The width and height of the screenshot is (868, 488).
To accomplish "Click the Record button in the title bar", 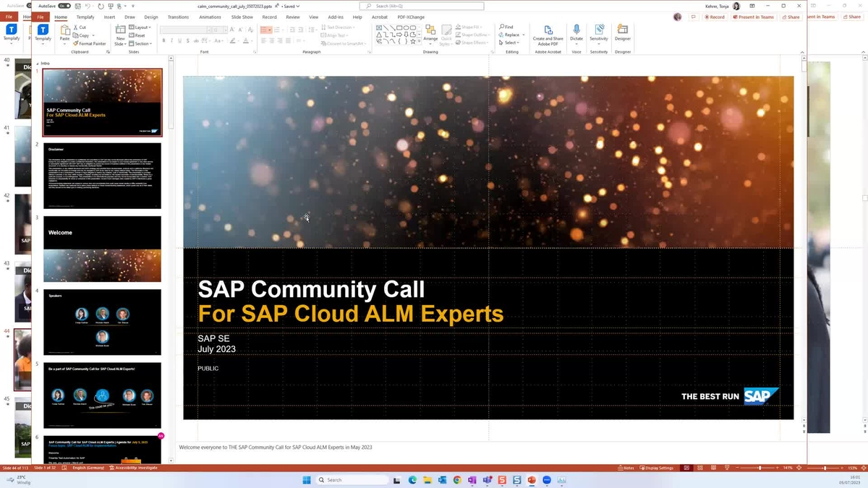I will pyautogui.click(x=714, y=17).
